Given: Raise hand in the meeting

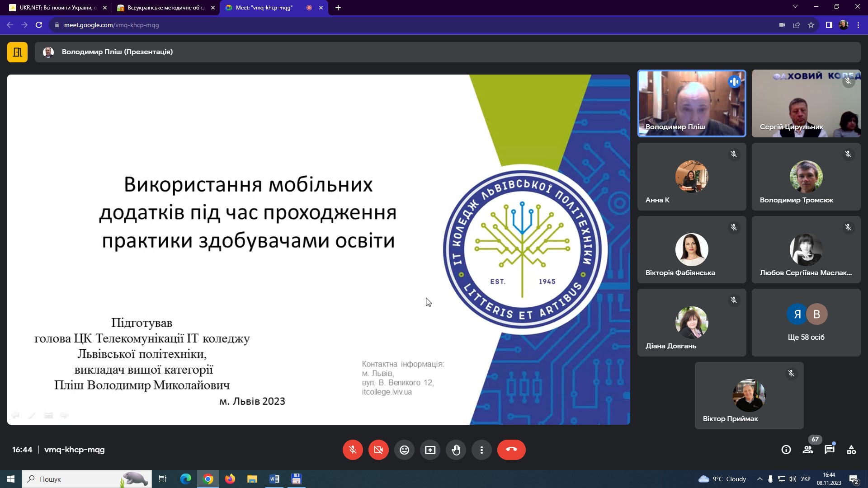Looking at the screenshot, I should click(456, 450).
